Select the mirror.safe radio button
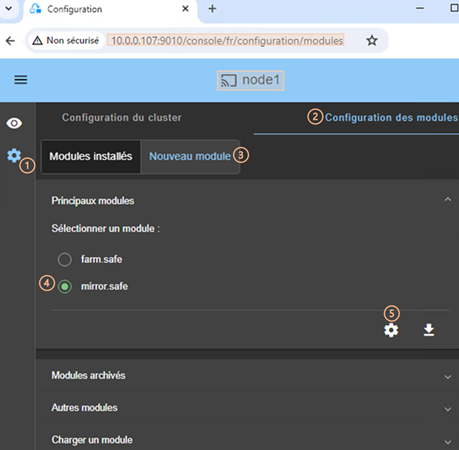 pos(65,286)
